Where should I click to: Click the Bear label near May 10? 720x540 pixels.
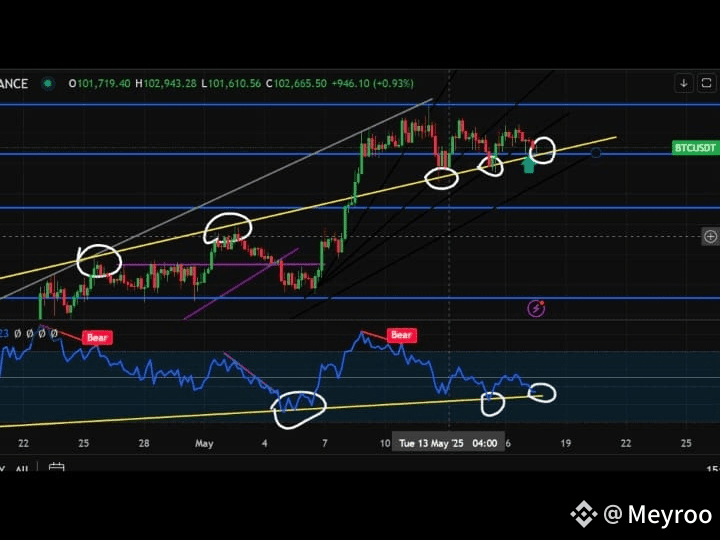[x=401, y=335]
